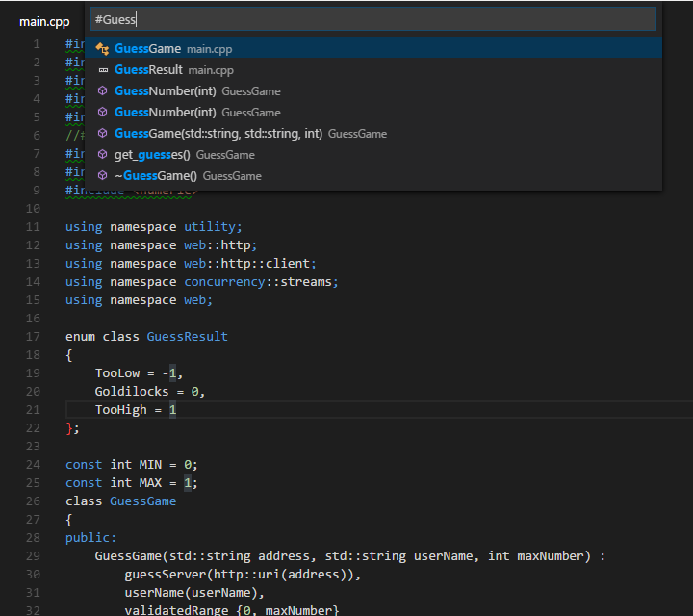Click the MAX constant on line 25
The image size is (693, 616).
click(150, 483)
